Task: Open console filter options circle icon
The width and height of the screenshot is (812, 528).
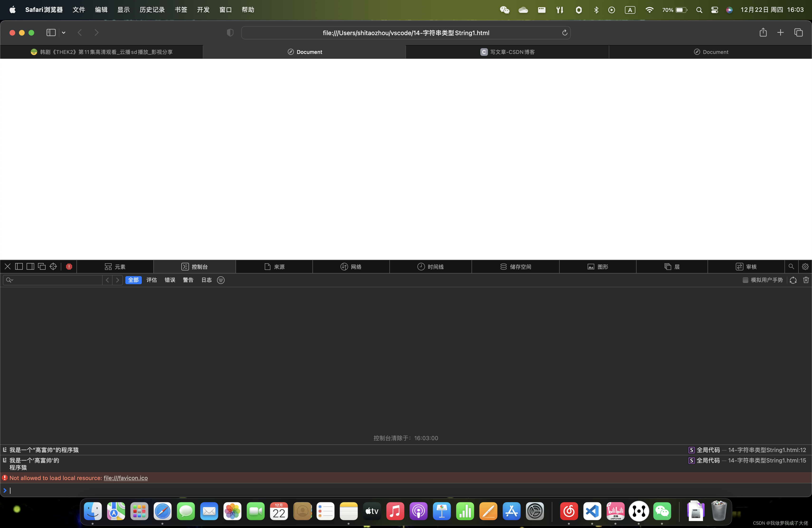Action: point(221,280)
